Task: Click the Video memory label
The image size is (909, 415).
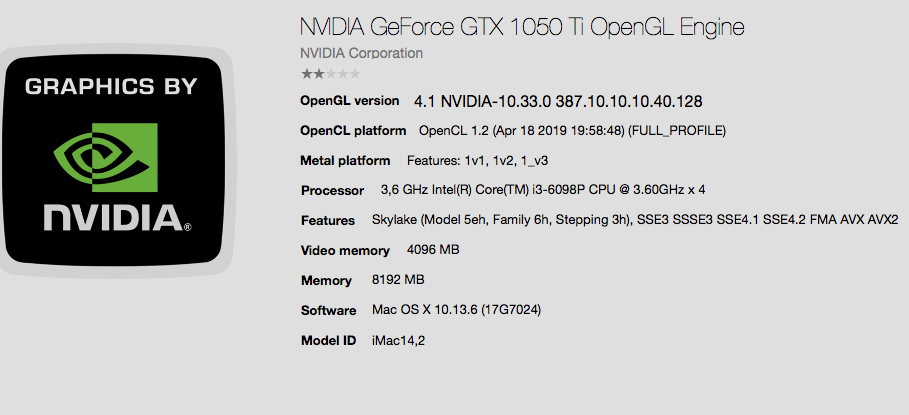Action: [x=346, y=250]
